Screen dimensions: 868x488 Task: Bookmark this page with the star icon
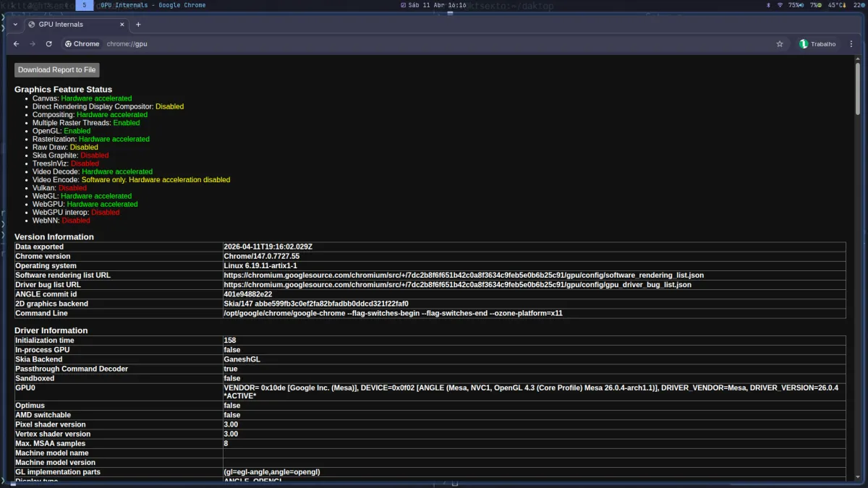[780, 44]
